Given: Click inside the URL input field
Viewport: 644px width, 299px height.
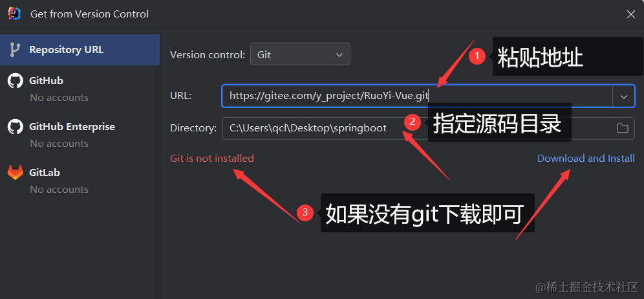Looking at the screenshot, I should click(x=417, y=96).
